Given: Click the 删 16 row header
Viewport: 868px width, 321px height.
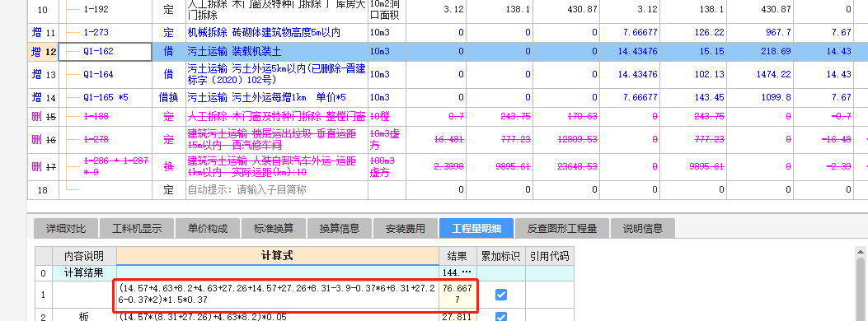Looking at the screenshot, I should click(x=43, y=139).
